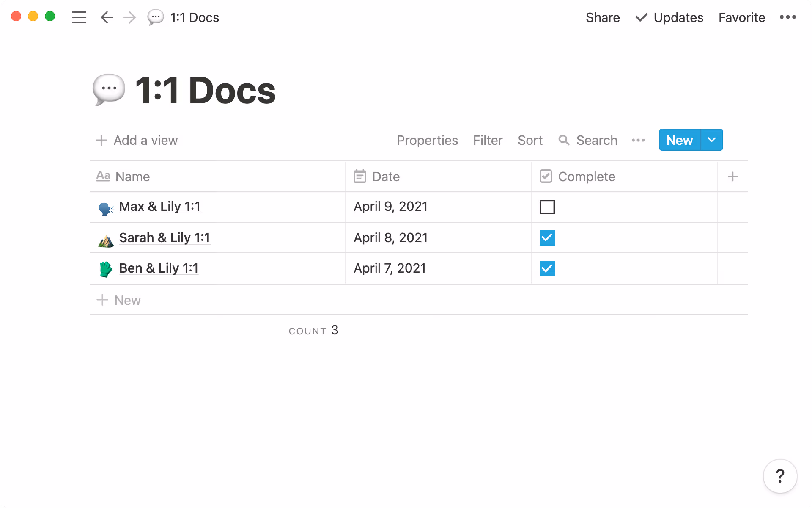The height and width of the screenshot is (508, 812).
Task: Open the Properties menu
Action: [x=427, y=140]
